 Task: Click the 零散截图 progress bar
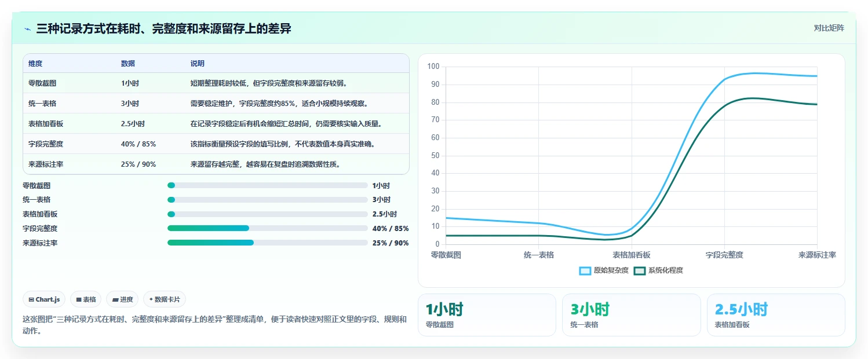pyautogui.click(x=268, y=185)
